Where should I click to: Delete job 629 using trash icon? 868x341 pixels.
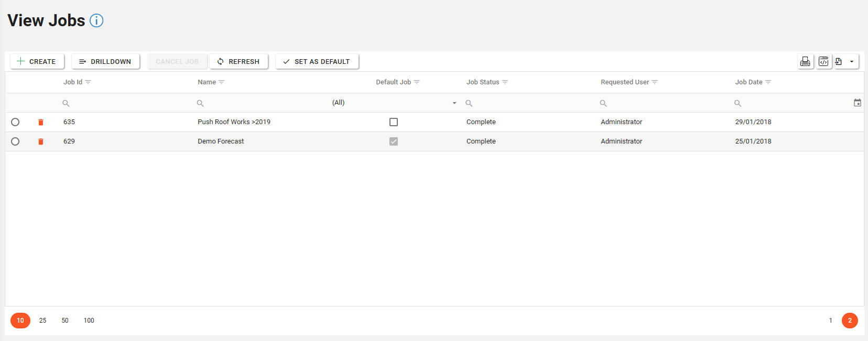click(x=41, y=141)
